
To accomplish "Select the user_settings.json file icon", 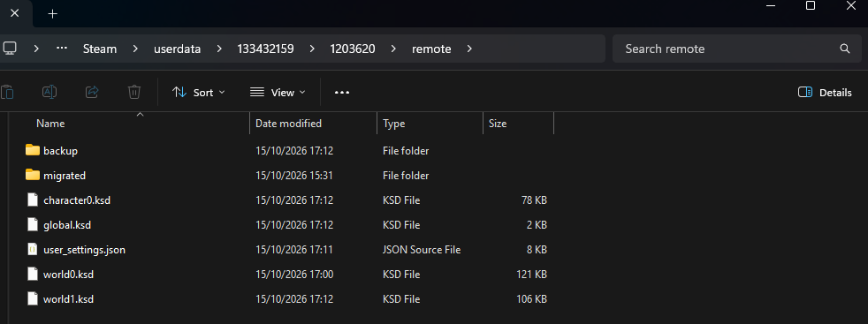I will (x=34, y=249).
